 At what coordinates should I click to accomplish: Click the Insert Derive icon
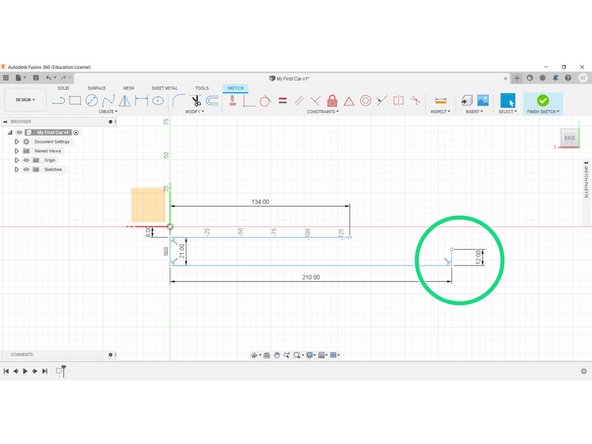[x=467, y=101]
